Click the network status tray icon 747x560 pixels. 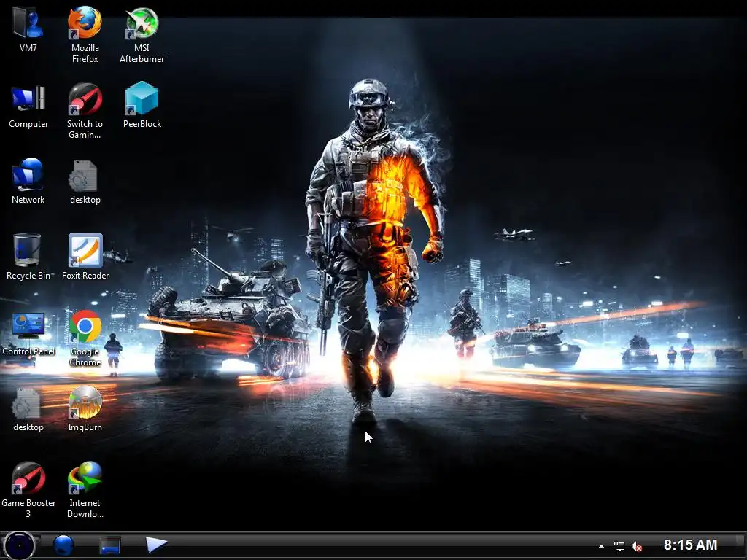point(619,546)
